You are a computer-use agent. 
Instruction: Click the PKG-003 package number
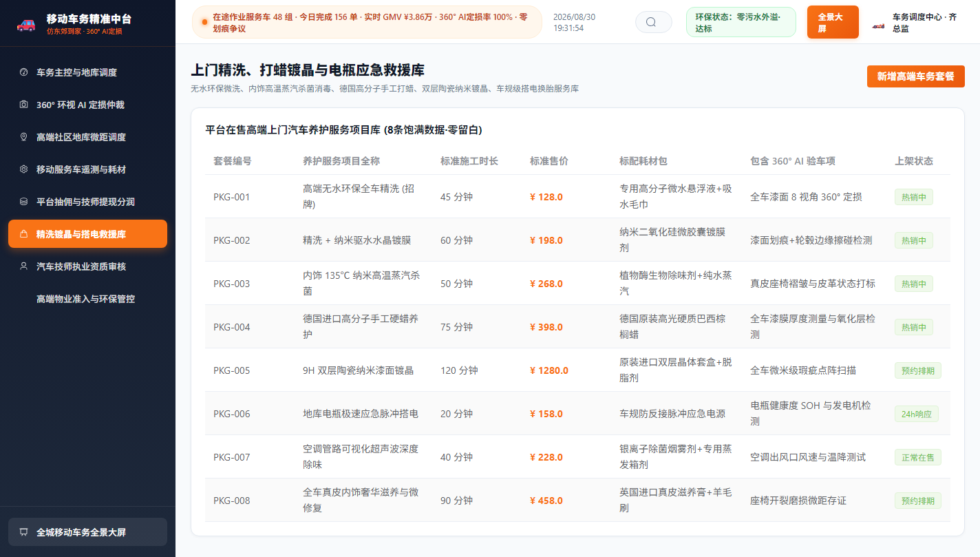pos(232,284)
